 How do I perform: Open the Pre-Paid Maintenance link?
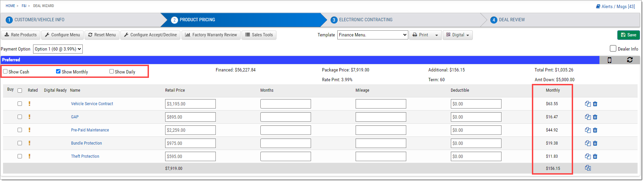tap(90, 130)
